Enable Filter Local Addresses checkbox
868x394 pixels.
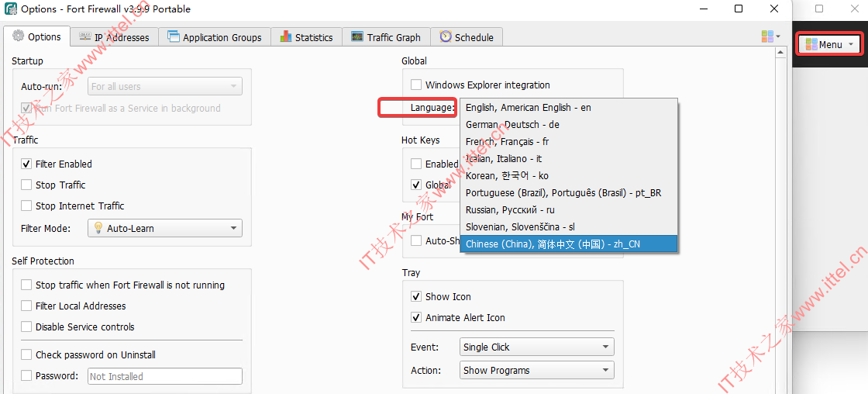pyautogui.click(x=26, y=306)
